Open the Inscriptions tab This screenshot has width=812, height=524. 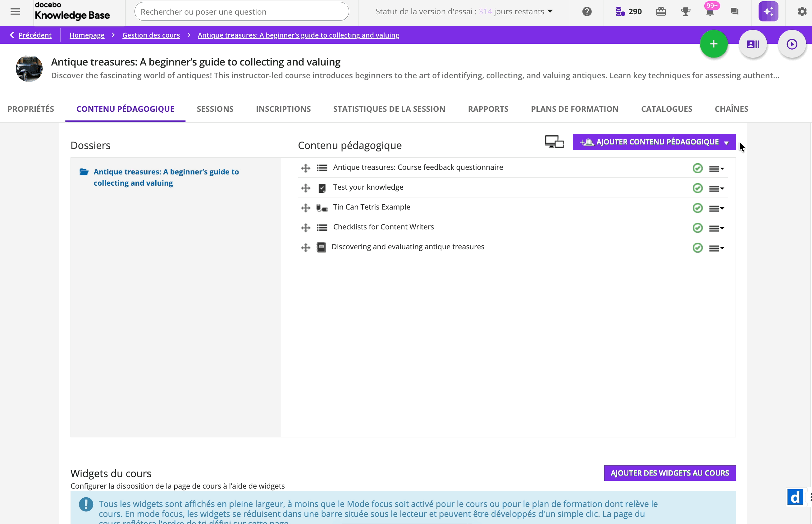pos(283,109)
